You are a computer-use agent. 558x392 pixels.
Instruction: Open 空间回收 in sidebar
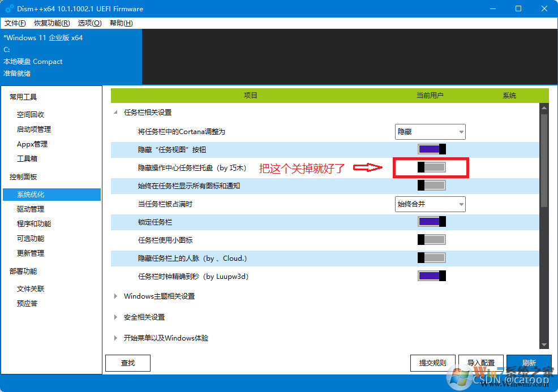(x=31, y=114)
